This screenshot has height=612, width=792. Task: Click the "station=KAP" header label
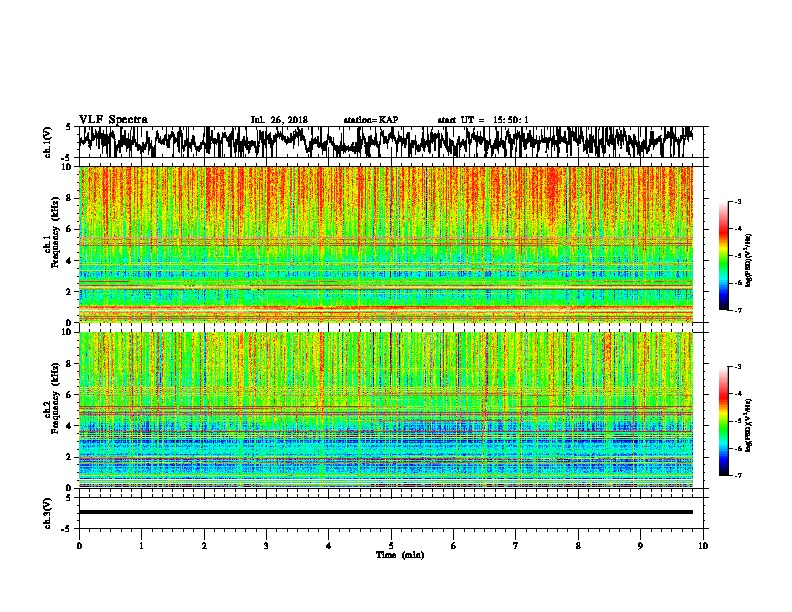371,120
